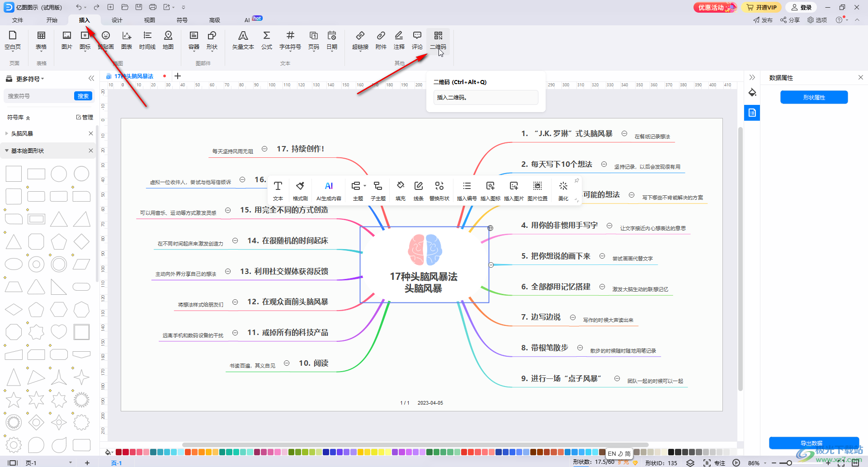
Task: Click the print icon in title bar
Action: [x=153, y=7]
